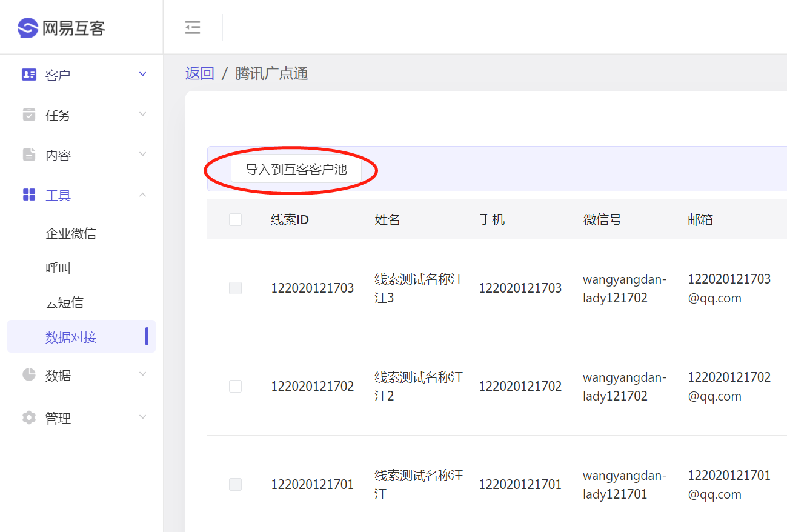Expand the 内容 menu chevron

point(143,154)
